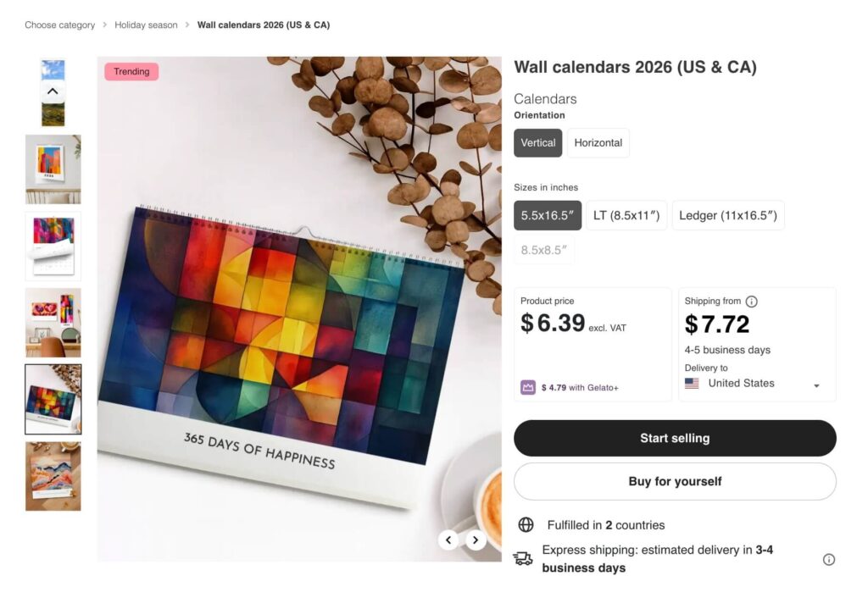Go to Choose category breadcrumb
This screenshot has width=868, height=609.
click(x=60, y=25)
